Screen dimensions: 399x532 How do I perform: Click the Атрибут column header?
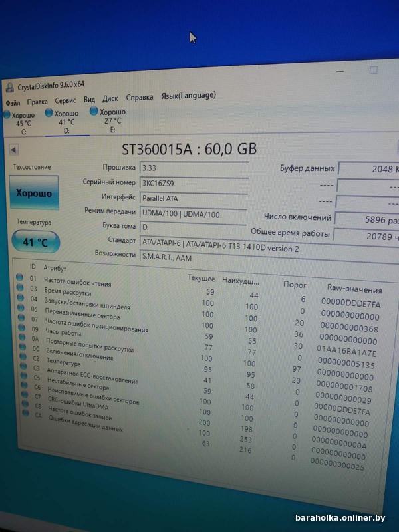[55, 268]
